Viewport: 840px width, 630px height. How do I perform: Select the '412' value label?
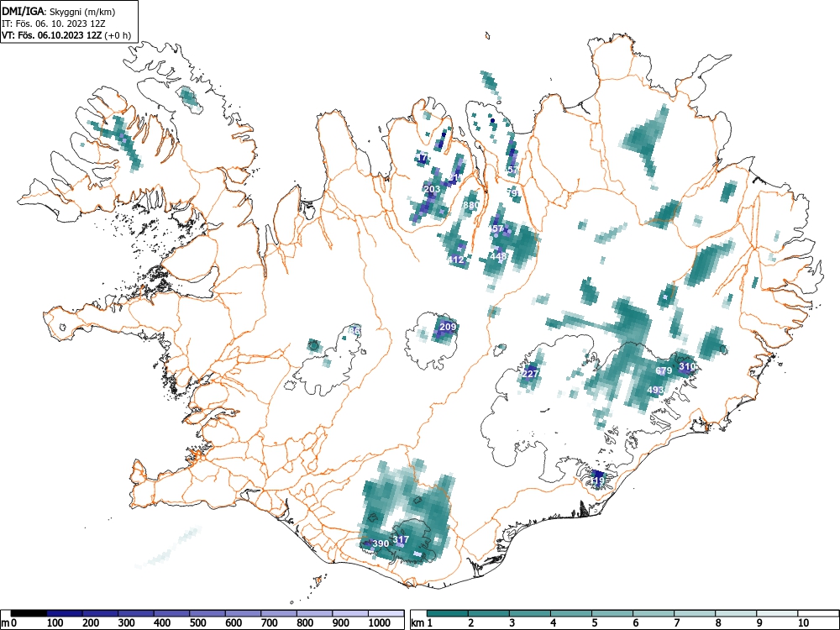coord(456,260)
